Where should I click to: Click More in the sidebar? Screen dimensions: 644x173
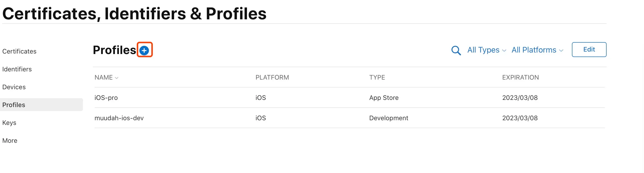coord(10,141)
